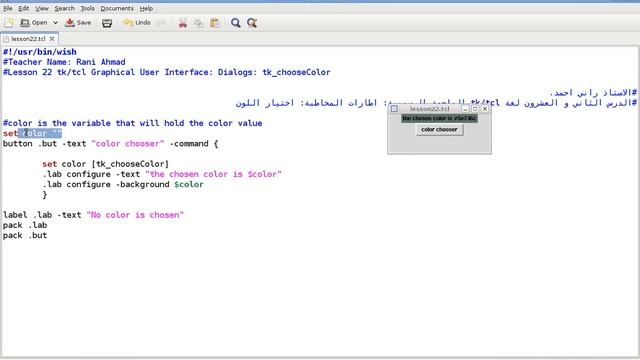Open Find with the magnifier icon
The width and height of the screenshot is (640, 360).
236,23
